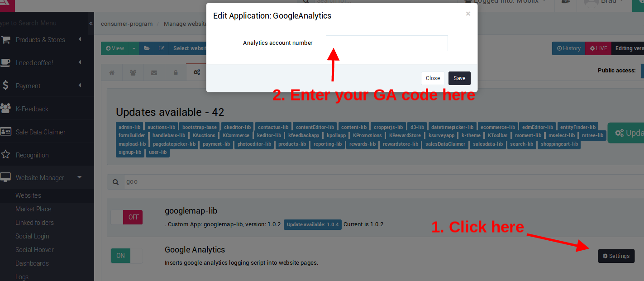The image size is (644, 281).
Task: Click the 'Type to Search Menu' field
Action: (x=44, y=23)
